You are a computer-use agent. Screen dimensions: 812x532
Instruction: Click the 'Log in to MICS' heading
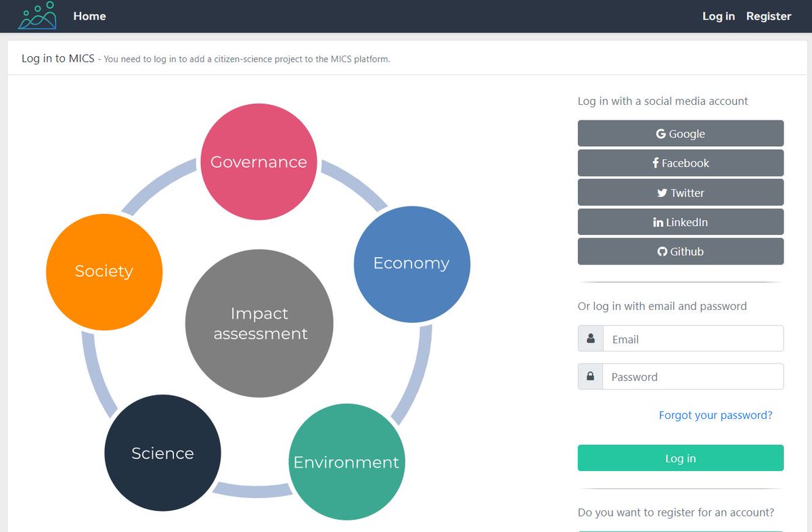pos(58,58)
